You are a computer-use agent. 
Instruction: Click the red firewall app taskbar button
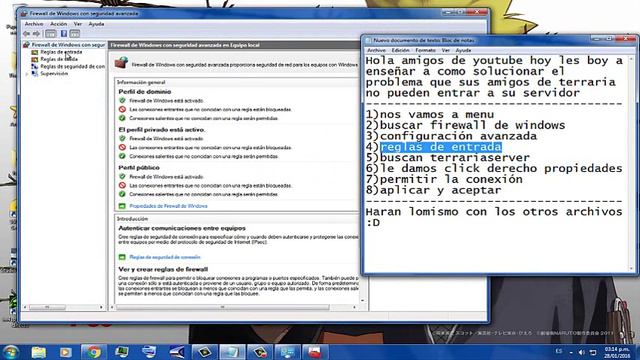(315, 352)
